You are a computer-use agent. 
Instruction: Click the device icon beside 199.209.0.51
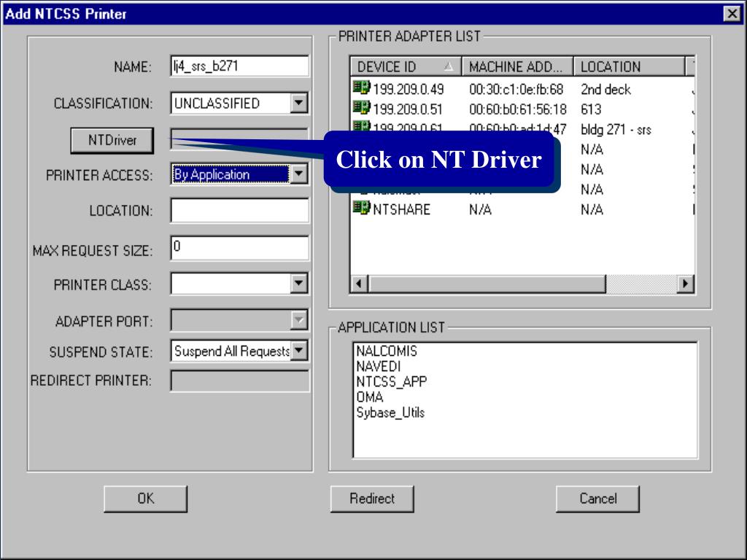[362, 108]
